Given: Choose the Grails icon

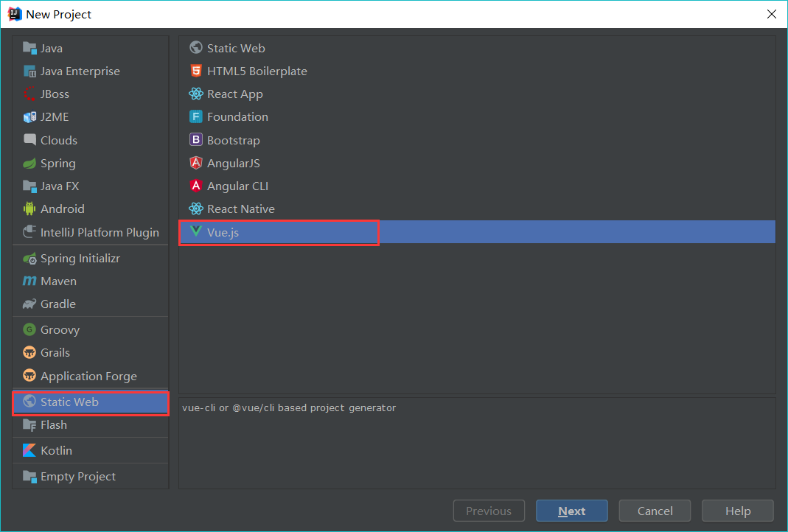Looking at the screenshot, I should pyautogui.click(x=29, y=353).
